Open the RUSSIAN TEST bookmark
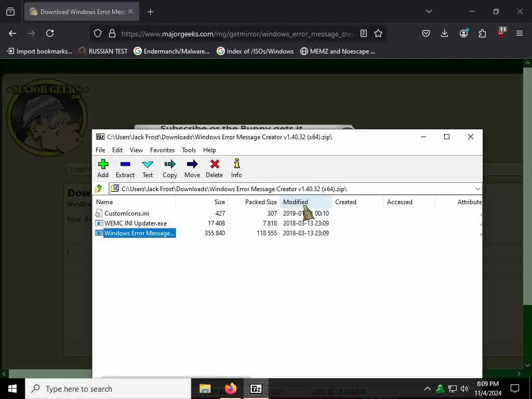Screen dimensions: 532x399 coord(103,51)
